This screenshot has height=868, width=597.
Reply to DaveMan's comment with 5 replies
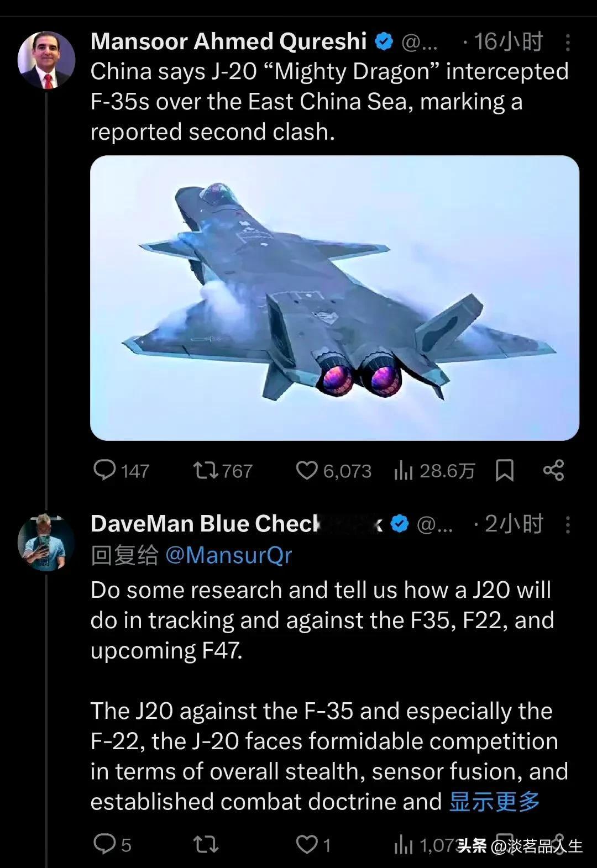click(x=112, y=844)
